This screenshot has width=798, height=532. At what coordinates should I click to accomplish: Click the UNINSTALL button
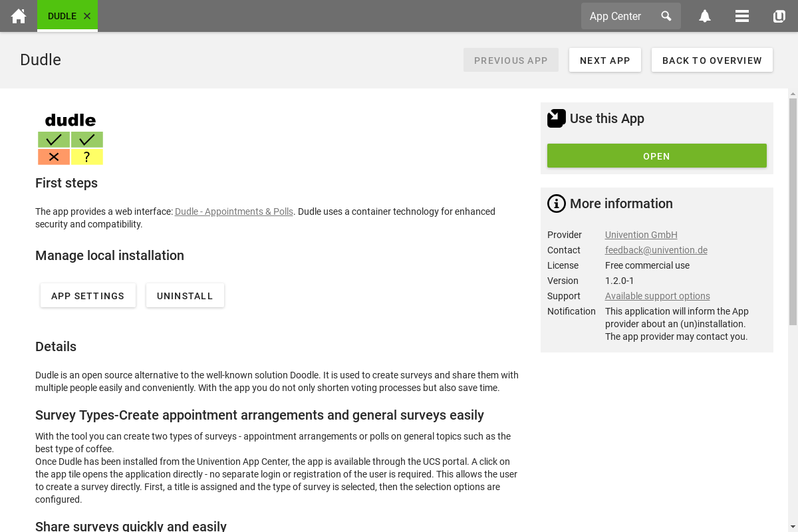tap(185, 296)
